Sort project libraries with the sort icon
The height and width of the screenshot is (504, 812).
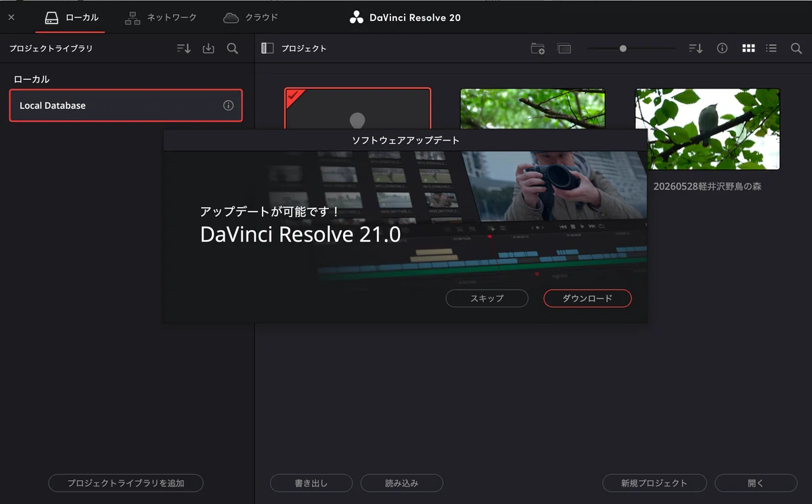pyautogui.click(x=183, y=49)
